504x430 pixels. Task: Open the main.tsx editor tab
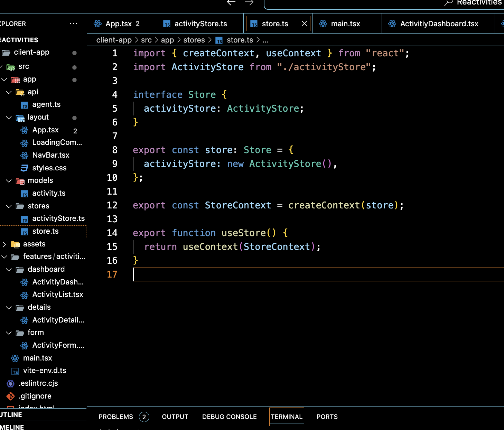pyautogui.click(x=345, y=24)
